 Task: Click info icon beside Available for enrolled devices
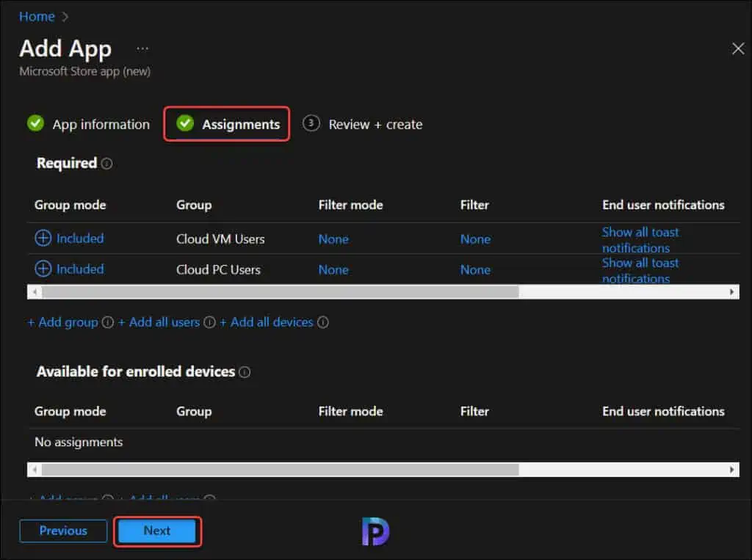click(245, 372)
